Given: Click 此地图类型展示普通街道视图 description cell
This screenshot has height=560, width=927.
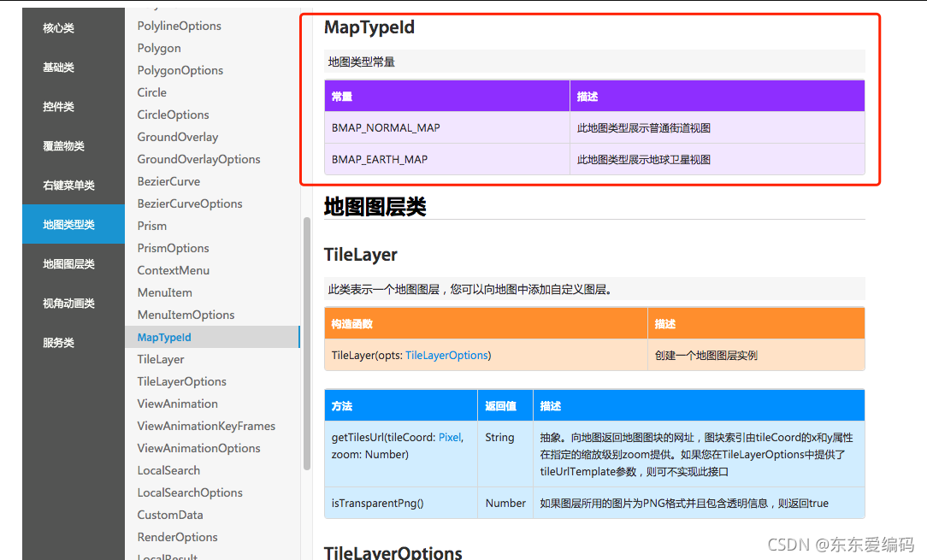Looking at the screenshot, I should pos(717,127).
